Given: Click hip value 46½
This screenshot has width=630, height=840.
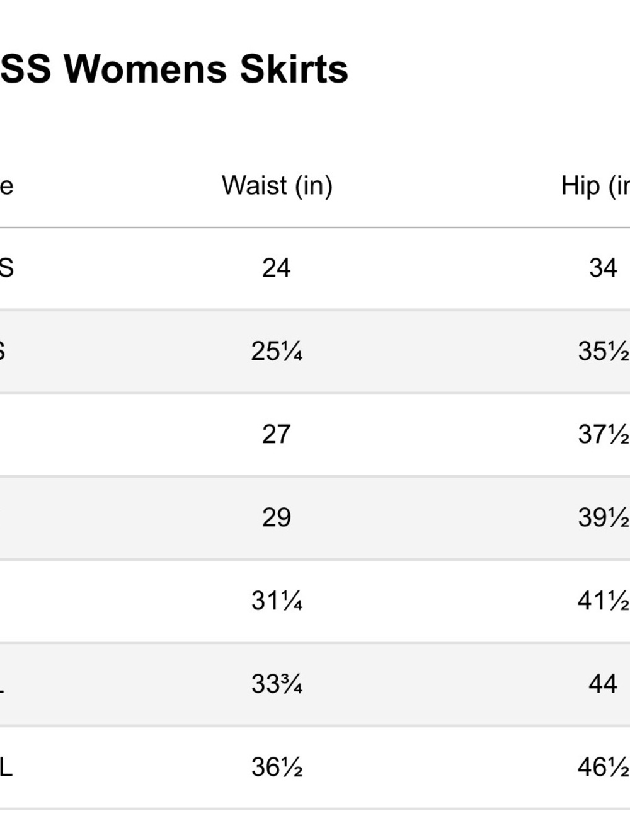Looking at the screenshot, I should click(x=604, y=767).
